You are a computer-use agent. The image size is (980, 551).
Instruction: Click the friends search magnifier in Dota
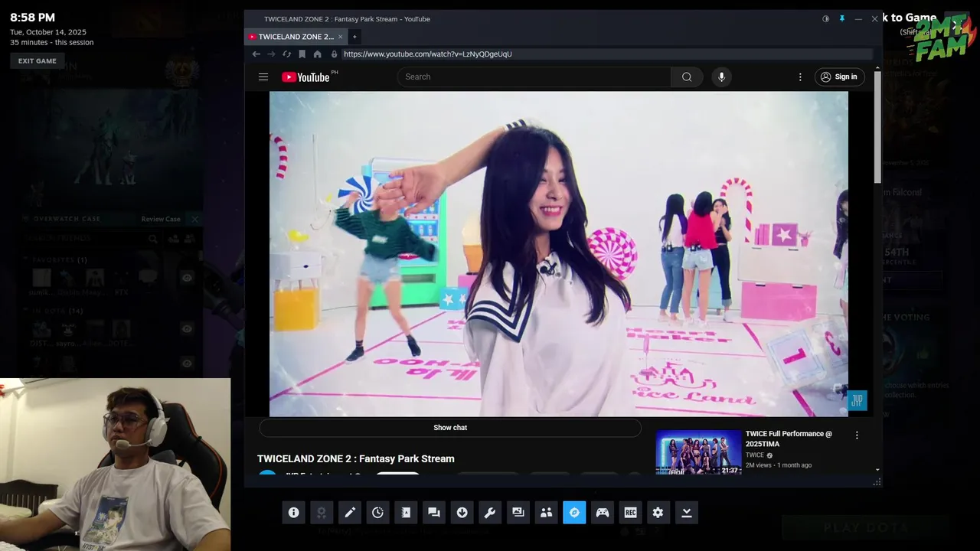pyautogui.click(x=153, y=239)
